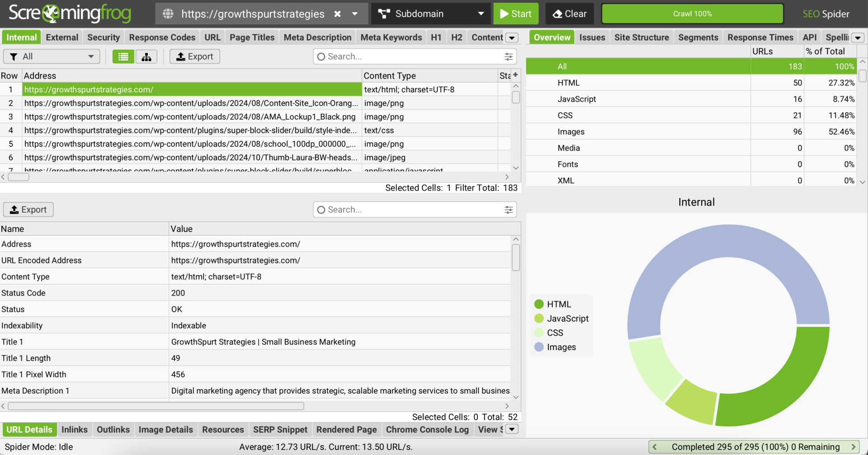The height and width of the screenshot is (455, 868).
Task: Add column with plus icon
Action: 515,75
